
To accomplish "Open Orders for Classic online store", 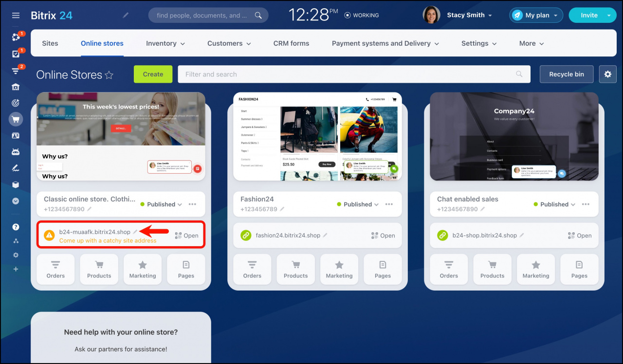I will tap(55, 269).
